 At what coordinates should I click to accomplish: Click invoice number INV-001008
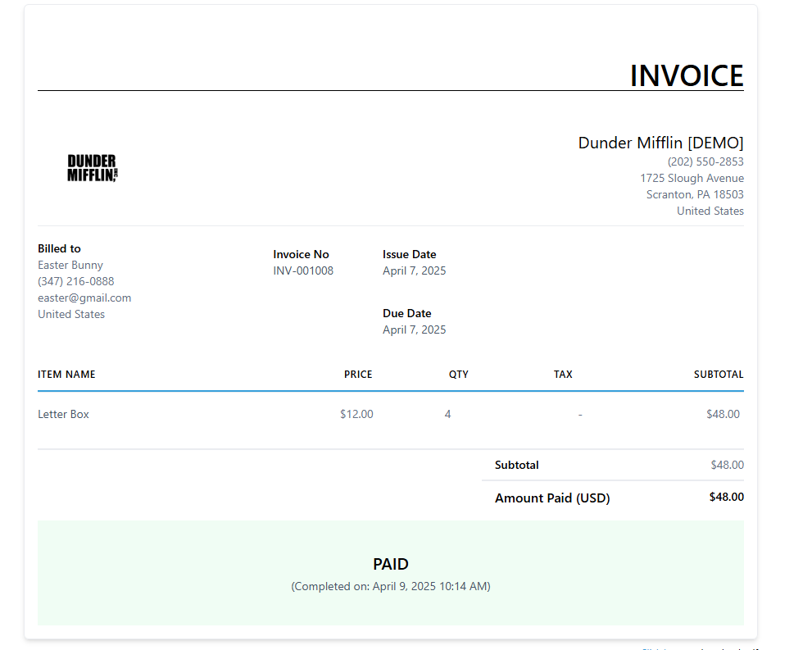point(303,270)
